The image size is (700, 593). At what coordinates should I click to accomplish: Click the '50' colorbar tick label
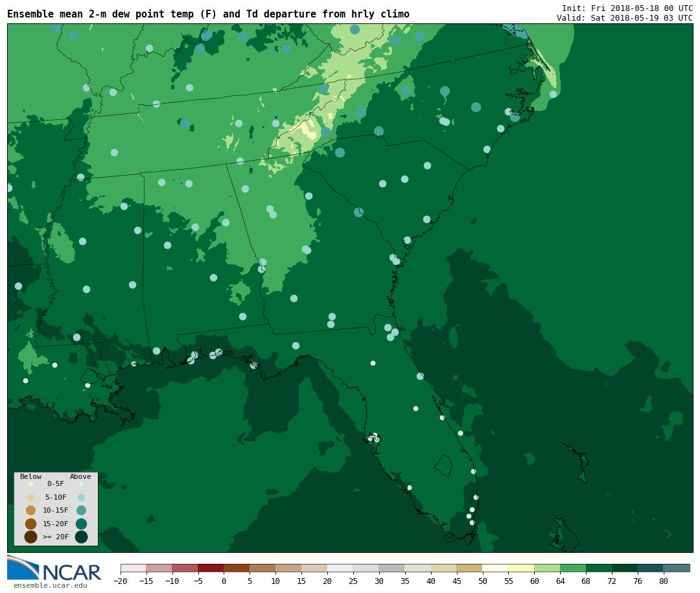483,581
